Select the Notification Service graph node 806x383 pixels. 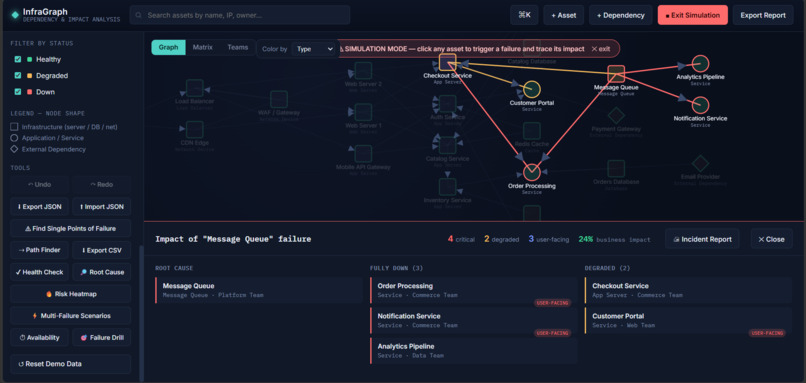tap(700, 105)
